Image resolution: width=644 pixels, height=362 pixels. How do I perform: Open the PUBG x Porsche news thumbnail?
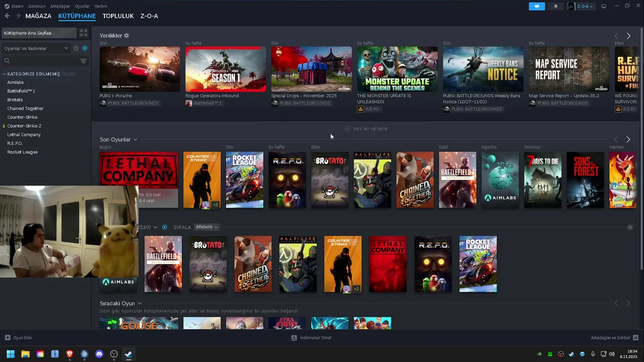(x=140, y=69)
